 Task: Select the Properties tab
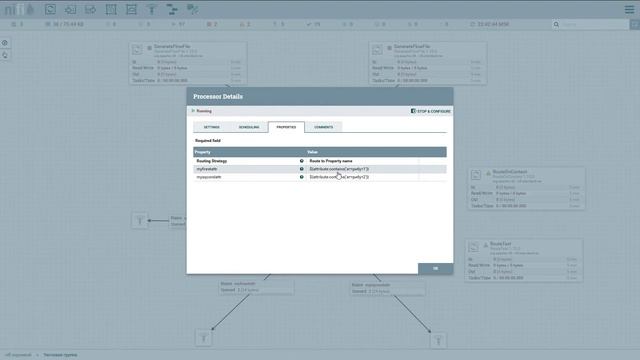point(286,127)
